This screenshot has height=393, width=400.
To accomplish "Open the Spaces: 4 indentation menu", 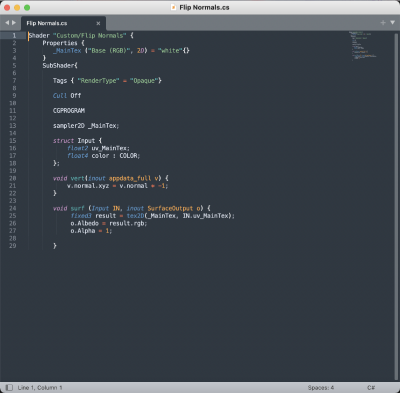I will (x=321, y=388).
